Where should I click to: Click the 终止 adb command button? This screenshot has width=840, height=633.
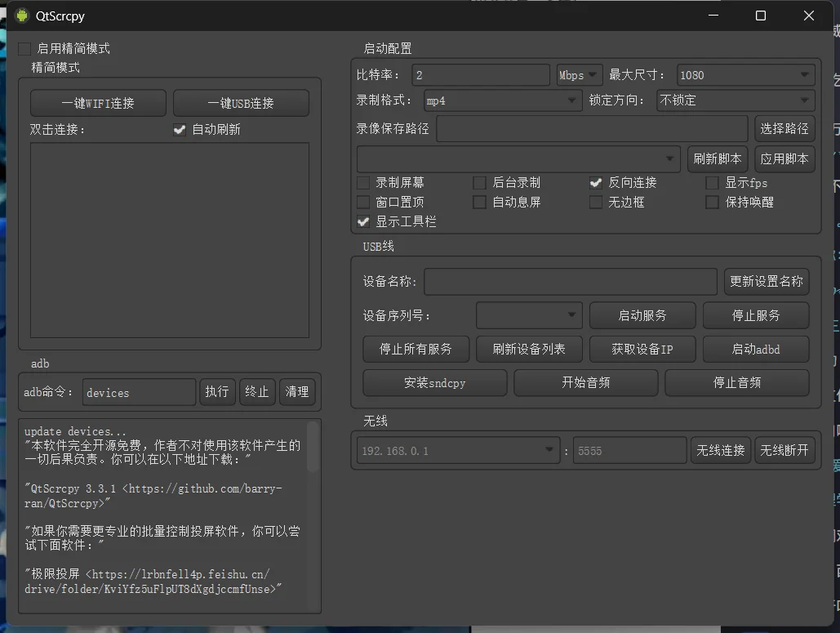[x=257, y=392]
